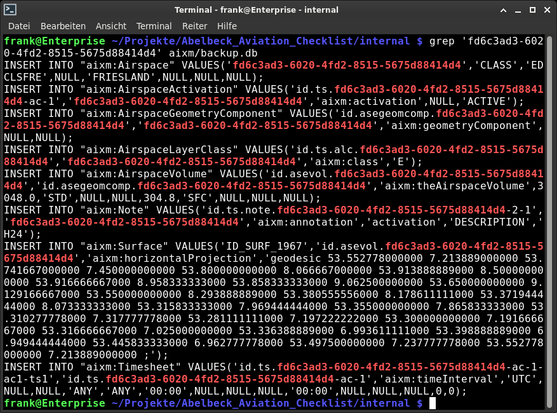Minimize the terminal window

518,11
